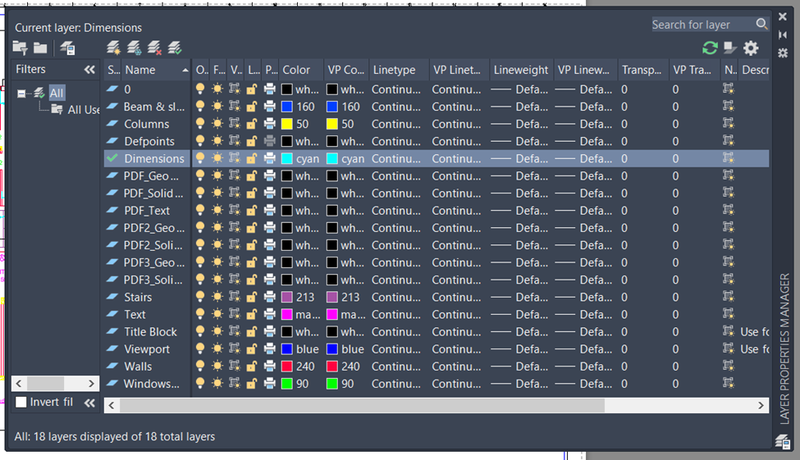Click the New Layer icon
Image resolution: width=800 pixels, height=460 pixels.
(x=113, y=48)
